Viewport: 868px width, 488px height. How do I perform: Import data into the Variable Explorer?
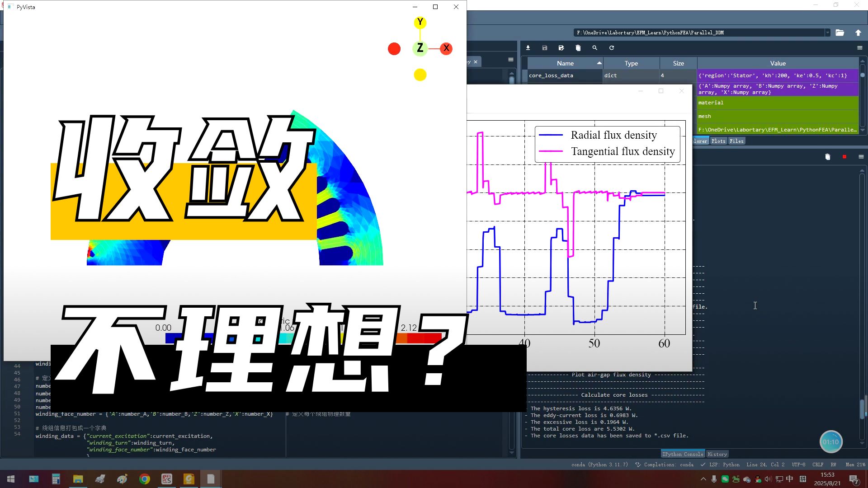click(528, 47)
